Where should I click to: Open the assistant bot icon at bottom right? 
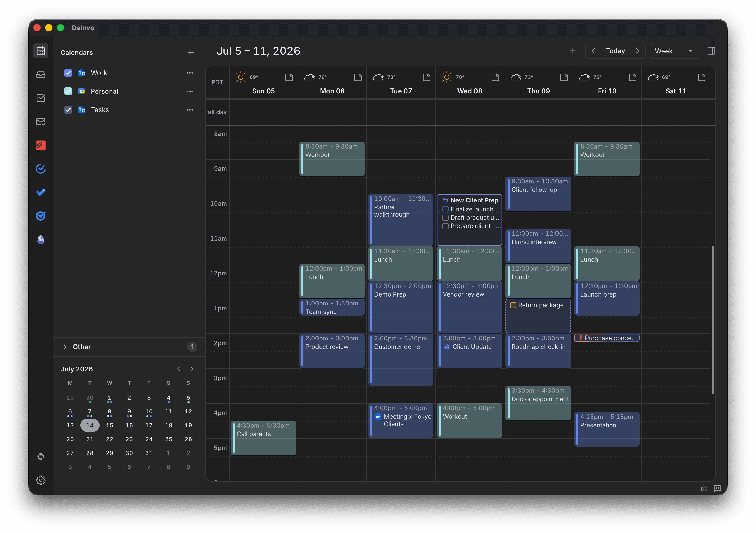704,488
